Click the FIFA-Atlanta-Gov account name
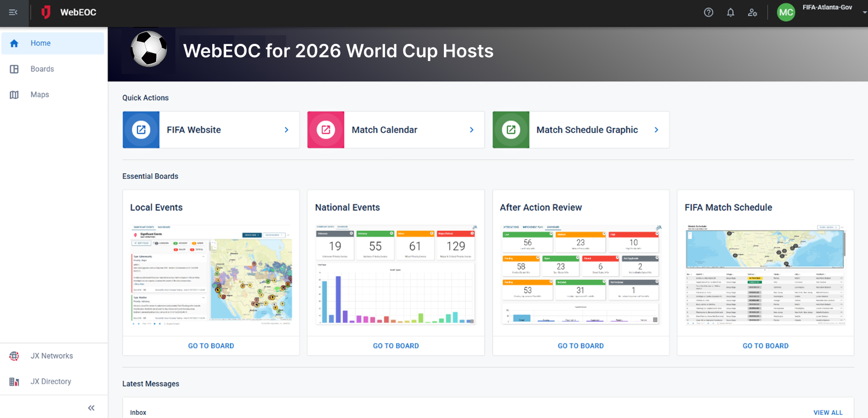Viewport: 868px width, 418px height. [x=827, y=7]
